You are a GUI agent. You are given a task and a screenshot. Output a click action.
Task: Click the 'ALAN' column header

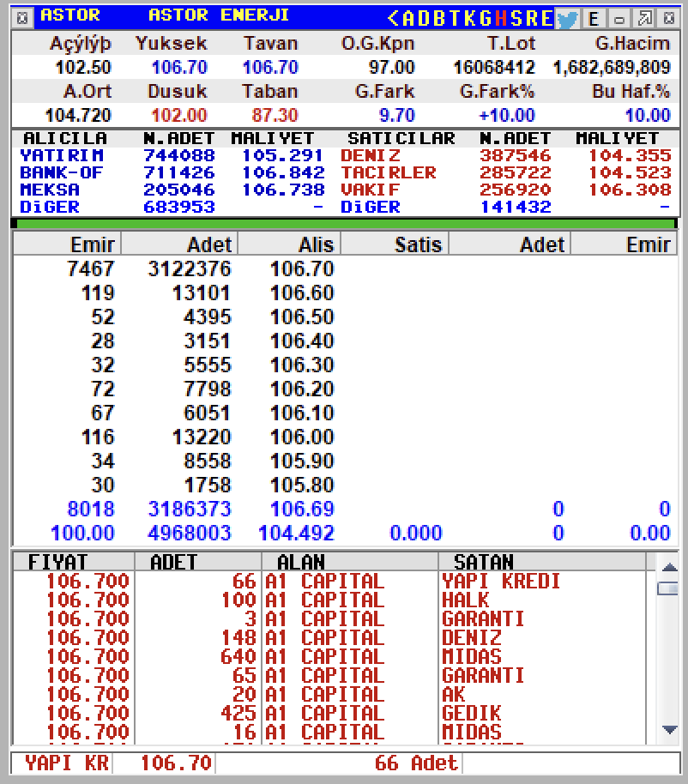click(349, 562)
